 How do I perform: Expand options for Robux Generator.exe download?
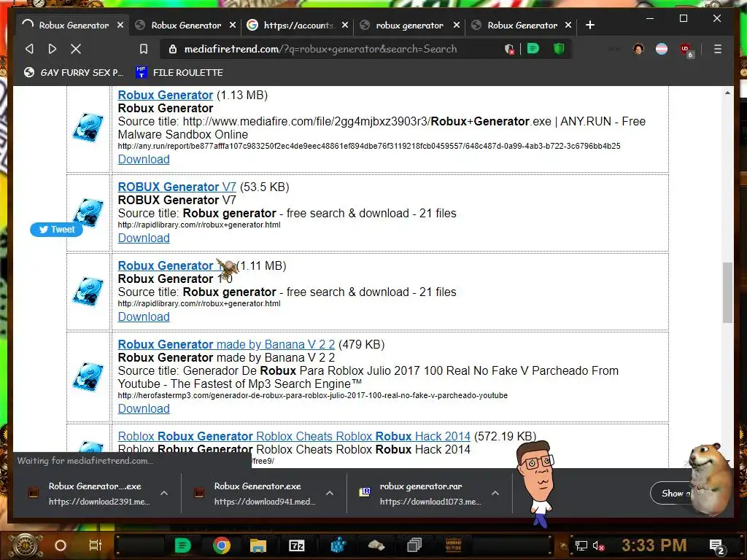point(330,494)
